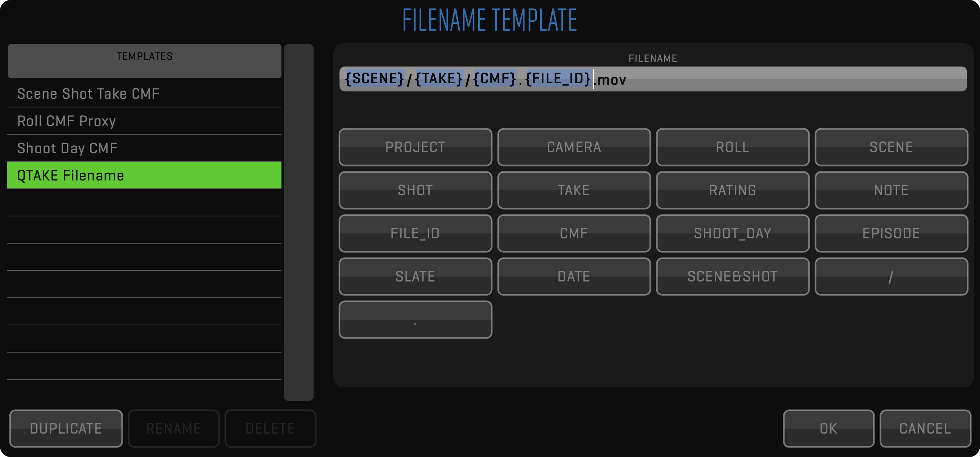The image size is (980, 457).
Task: Click the {FILE_ID} token in filename field
Action: pos(557,79)
